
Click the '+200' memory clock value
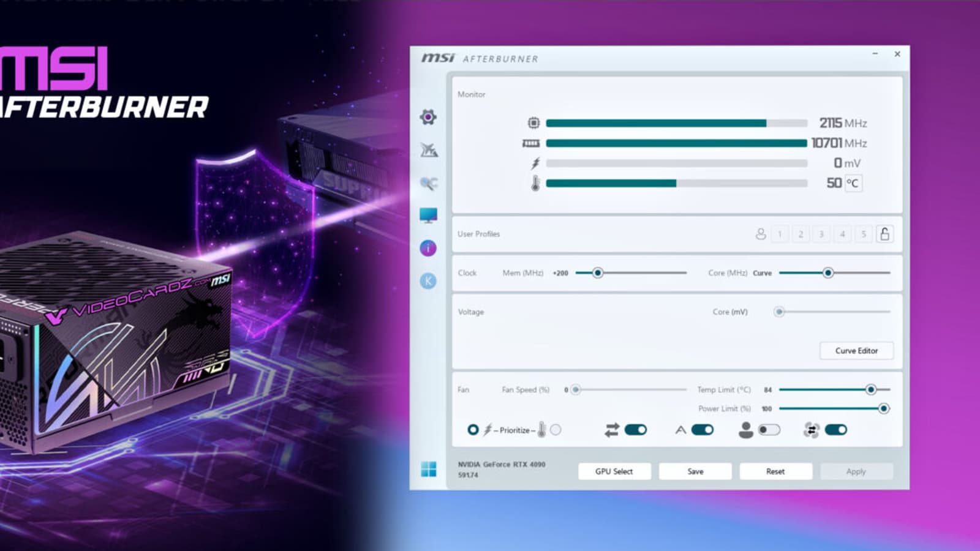[x=560, y=273]
